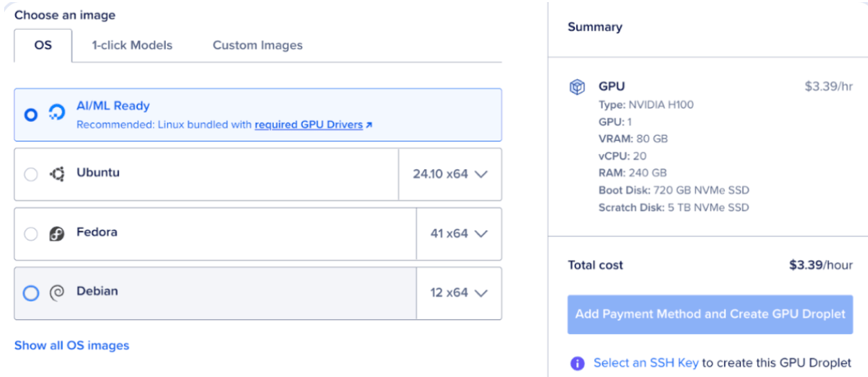Select the Fedora radio button
Screen dimensions: 868x377
pyautogui.click(x=31, y=234)
